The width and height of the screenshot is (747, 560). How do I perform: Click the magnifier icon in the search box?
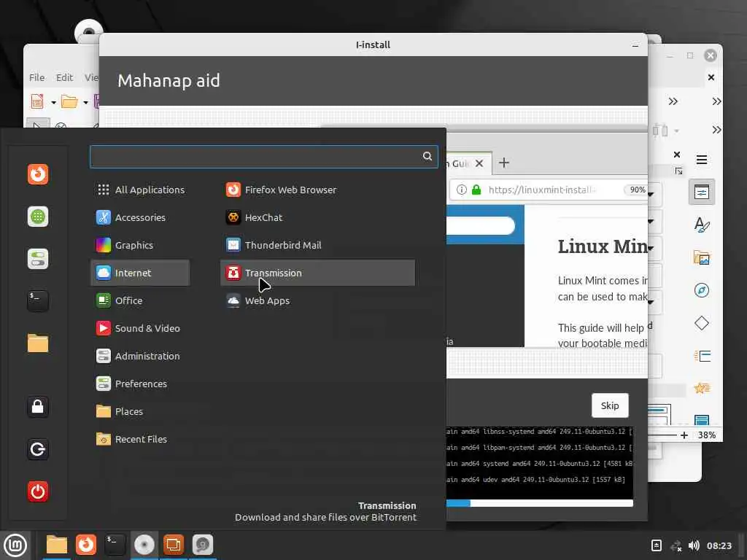point(427,156)
